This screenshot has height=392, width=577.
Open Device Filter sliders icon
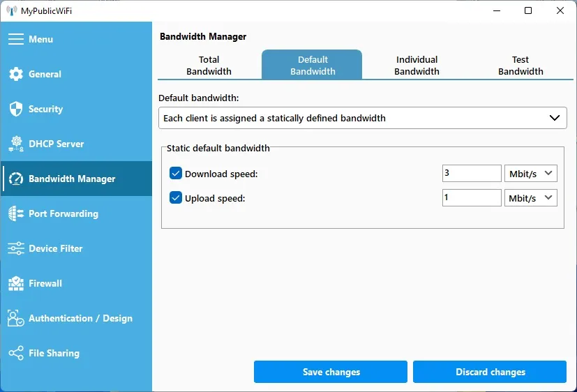click(x=15, y=248)
